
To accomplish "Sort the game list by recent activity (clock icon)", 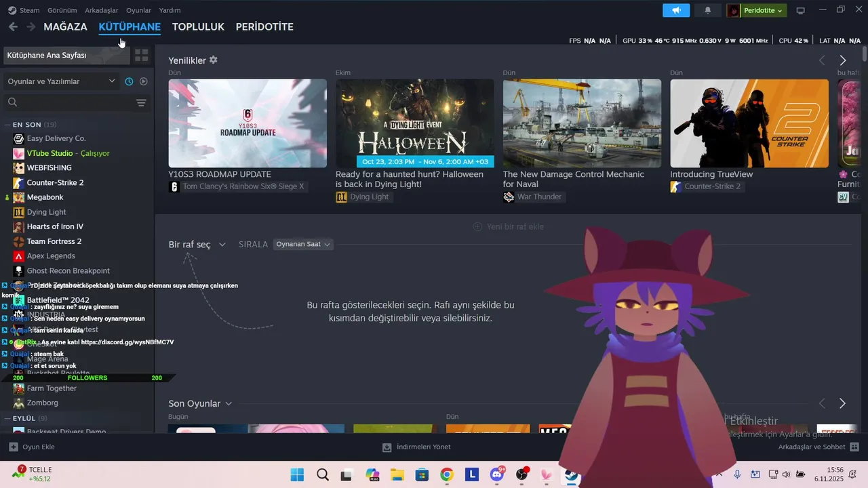I will coord(129,81).
